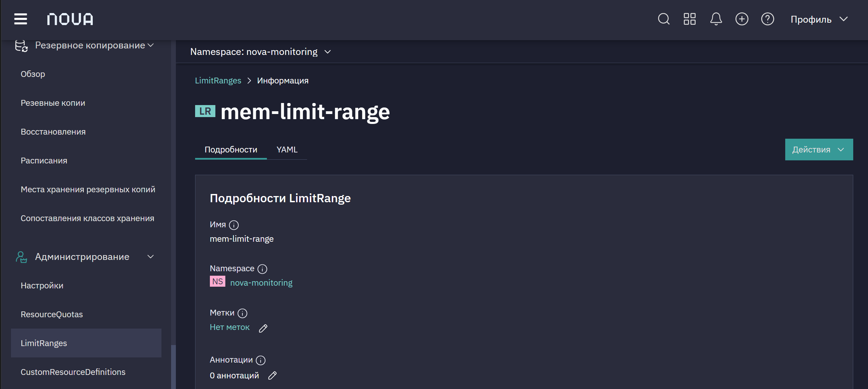Show info tooltip for Аннотации field

261,360
